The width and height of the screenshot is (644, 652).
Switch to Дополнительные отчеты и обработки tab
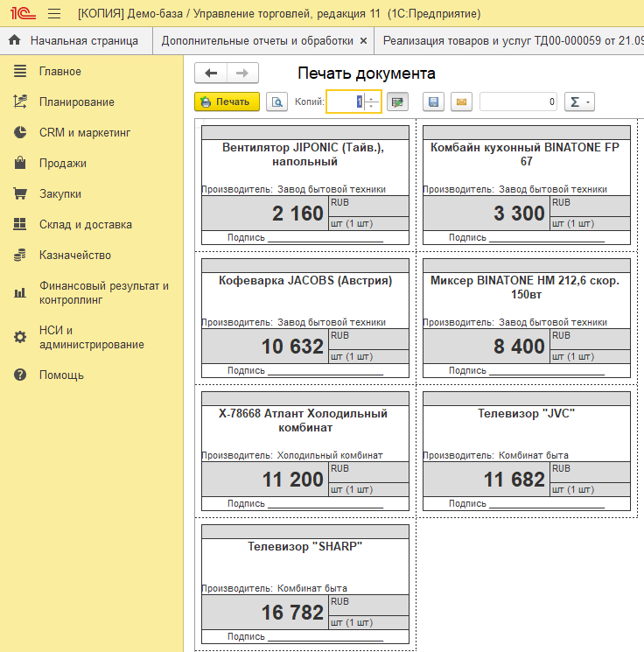point(257,41)
